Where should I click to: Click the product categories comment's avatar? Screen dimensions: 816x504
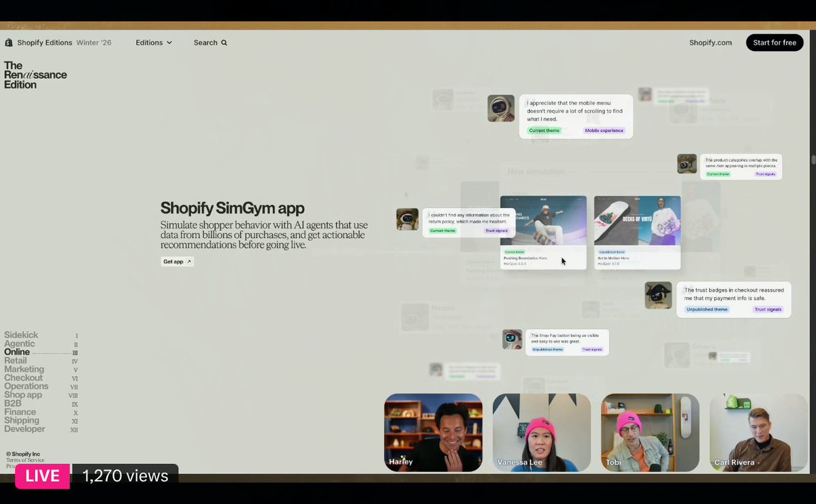tap(687, 164)
